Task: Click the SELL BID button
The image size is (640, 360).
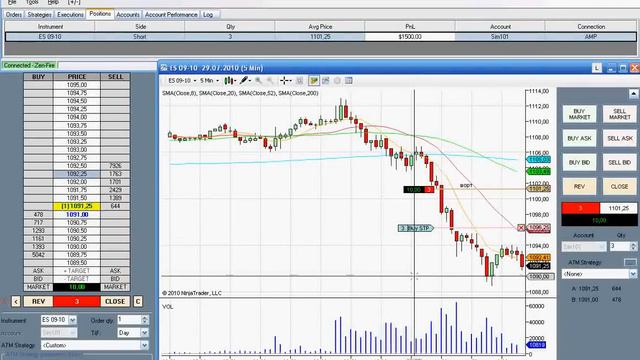Action: [x=620, y=162]
